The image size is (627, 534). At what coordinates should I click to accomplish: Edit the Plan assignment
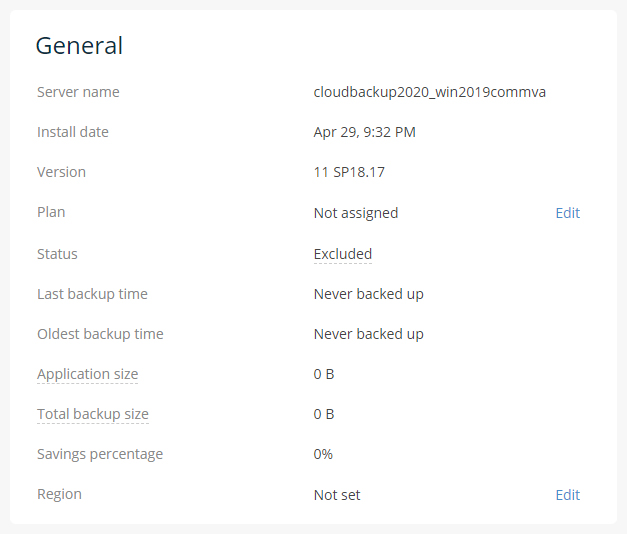[567, 213]
